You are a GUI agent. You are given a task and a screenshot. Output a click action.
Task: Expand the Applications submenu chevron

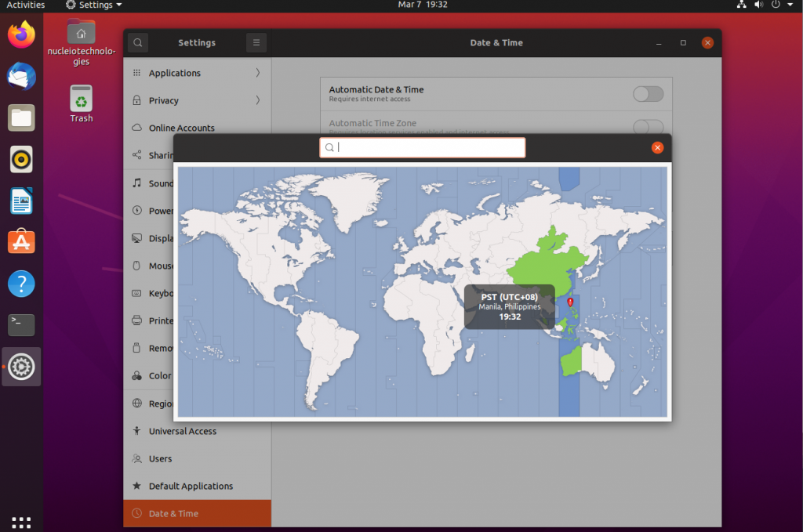(x=257, y=73)
